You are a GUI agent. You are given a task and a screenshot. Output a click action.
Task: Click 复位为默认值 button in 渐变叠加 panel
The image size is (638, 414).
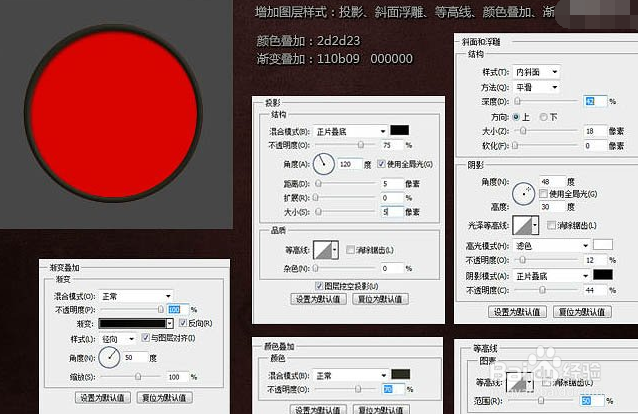[x=164, y=398]
